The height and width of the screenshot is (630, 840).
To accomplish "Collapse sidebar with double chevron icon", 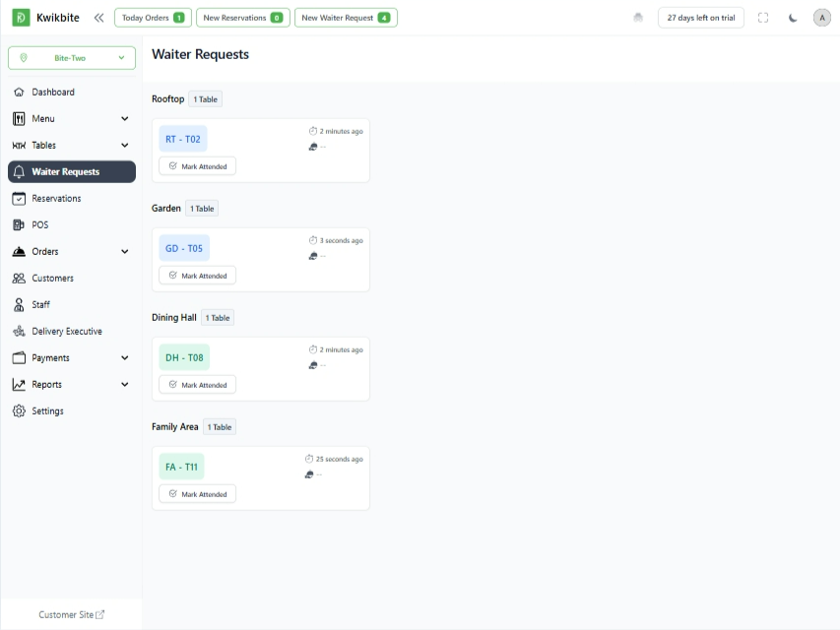I will point(98,18).
